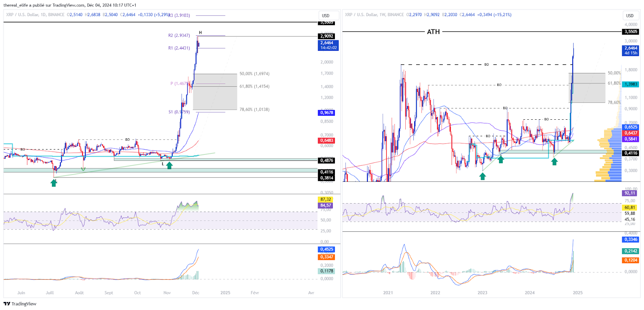The image size is (644, 310).
Task: Click the 2023 label on the weekly time axis
Action: [x=482, y=293]
